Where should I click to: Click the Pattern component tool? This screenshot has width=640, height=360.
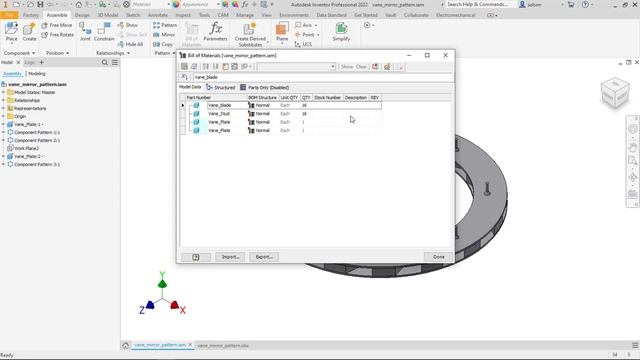[x=165, y=25]
